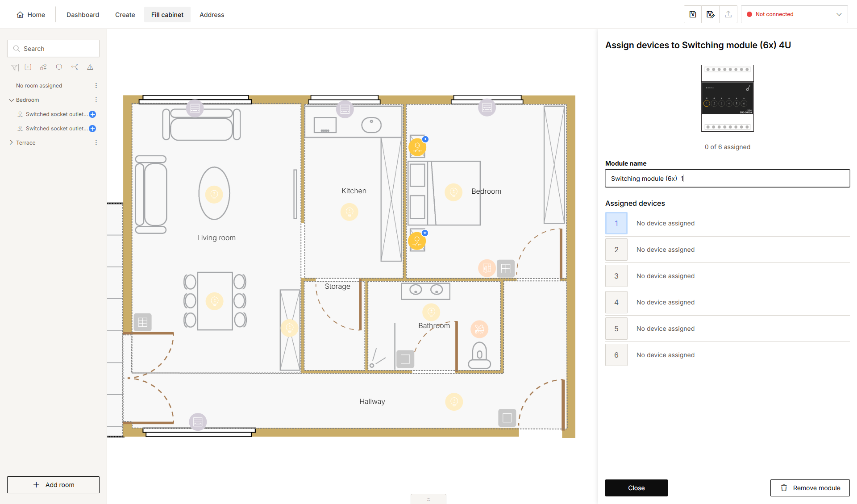Open options menu for Bedroom room

point(96,100)
